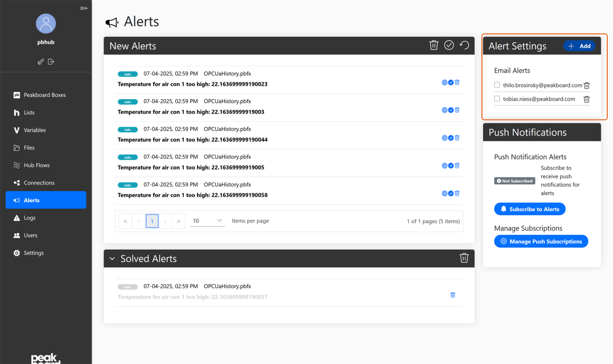Collapse the sidebar with the top arrows
613x364 pixels.
[x=84, y=8]
